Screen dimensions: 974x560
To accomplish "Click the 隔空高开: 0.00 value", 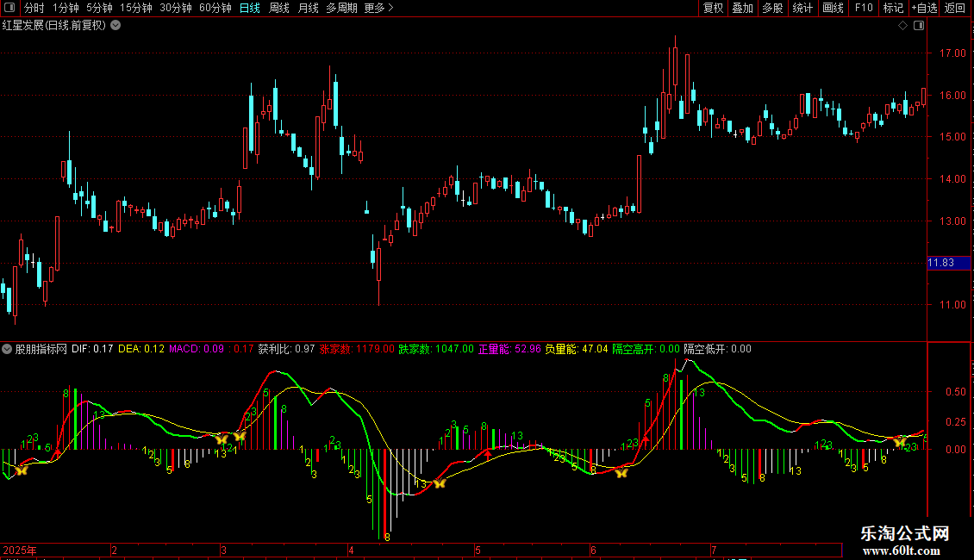I will tap(646, 349).
